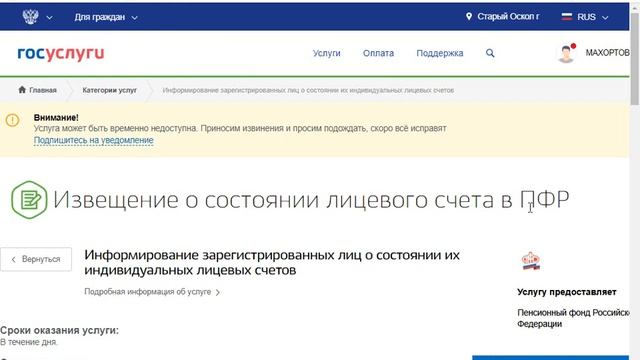
Task: Select the Услугу предоставляет heading
Action: coord(567,292)
